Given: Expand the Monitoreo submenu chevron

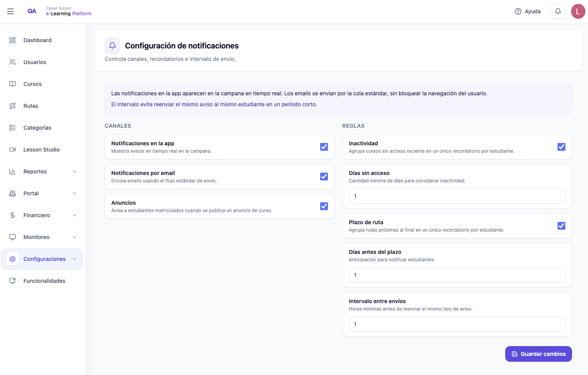Looking at the screenshot, I should pos(75,237).
